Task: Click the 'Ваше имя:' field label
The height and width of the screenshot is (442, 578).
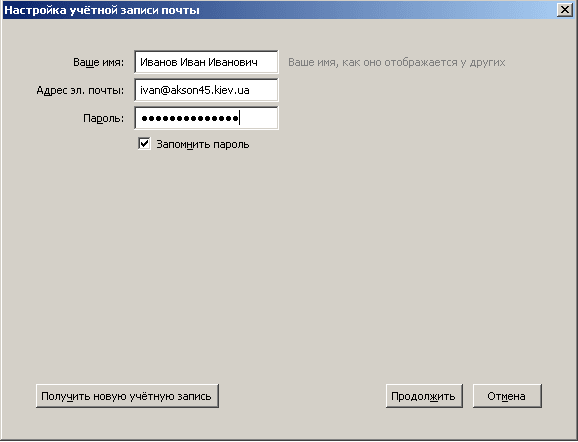Action: point(98,62)
